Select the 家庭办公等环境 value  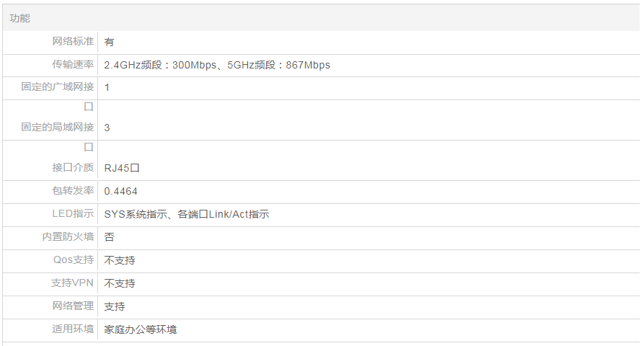pos(140,329)
